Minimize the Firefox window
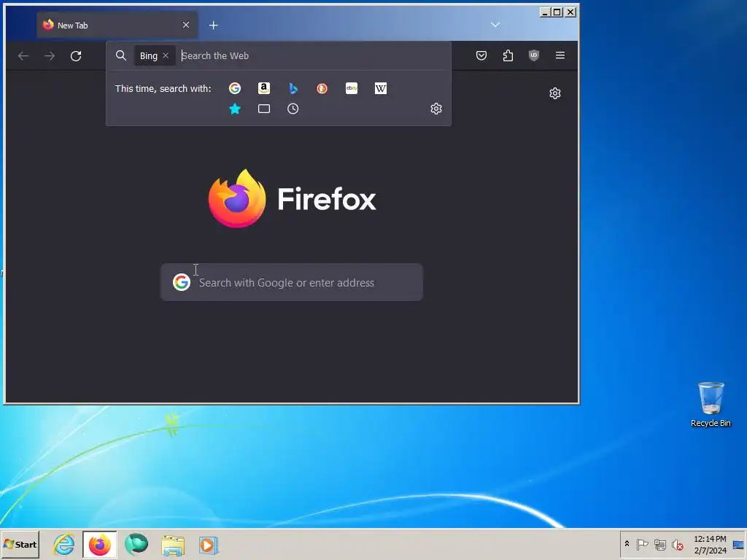747x560 pixels. [x=545, y=12]
